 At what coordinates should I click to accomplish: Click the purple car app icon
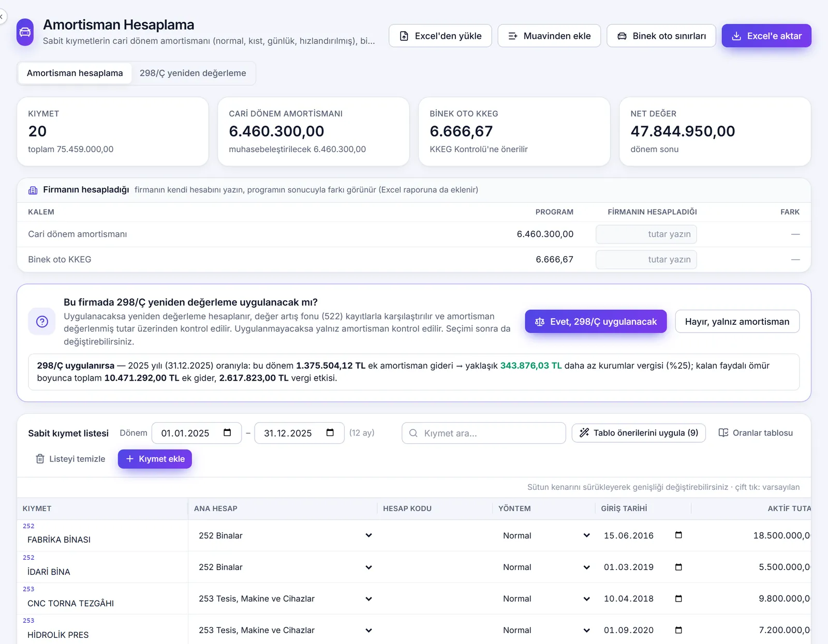click(25, 32)
